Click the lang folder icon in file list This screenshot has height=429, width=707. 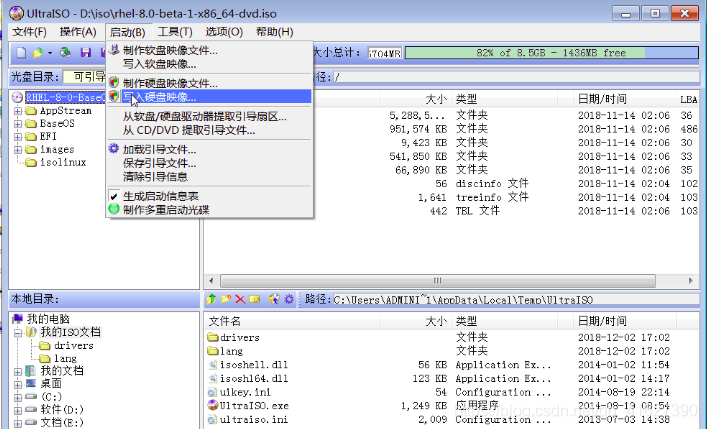click(x=213, y=351)
